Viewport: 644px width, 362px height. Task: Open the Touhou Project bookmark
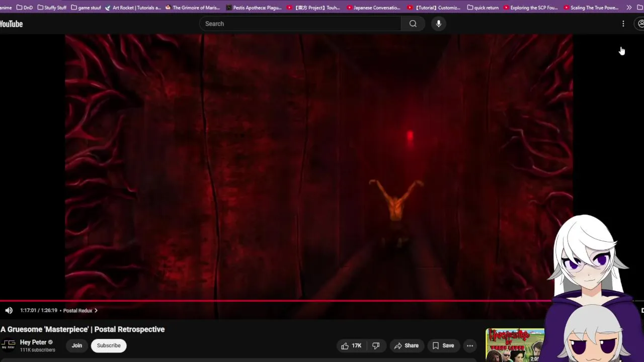pyautogui.click(x=313, y=8)
